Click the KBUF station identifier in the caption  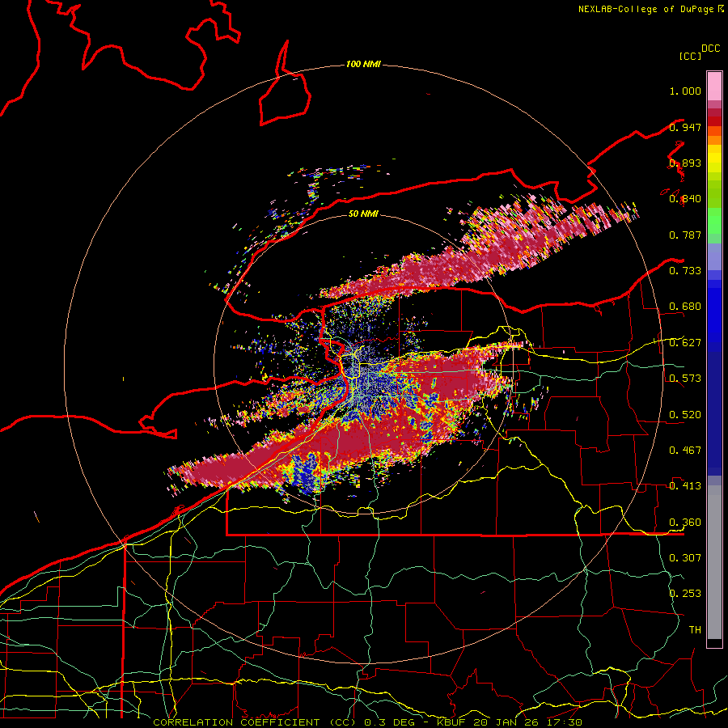(451, 722)
